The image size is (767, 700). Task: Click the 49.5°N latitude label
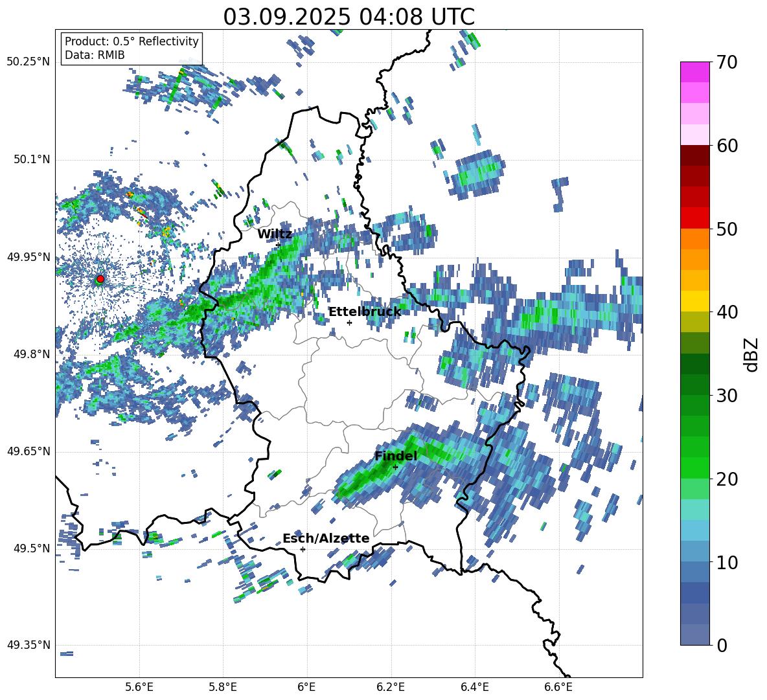click(31, 548)
